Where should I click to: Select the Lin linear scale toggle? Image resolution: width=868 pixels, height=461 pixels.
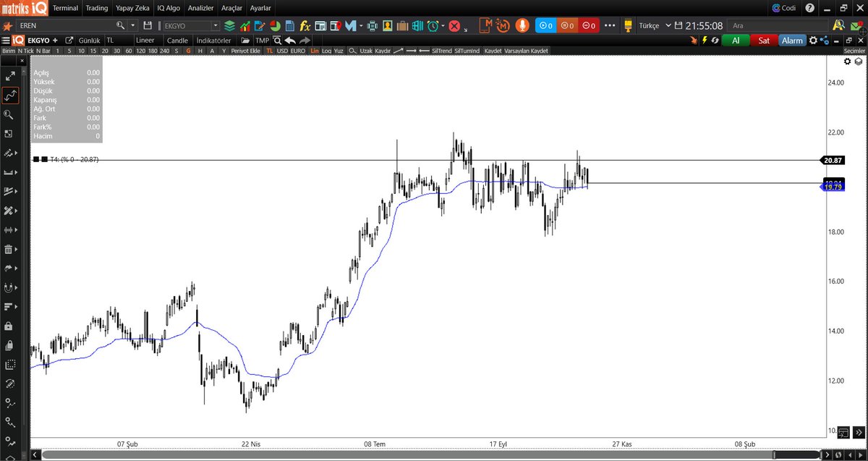coord(315,51)
